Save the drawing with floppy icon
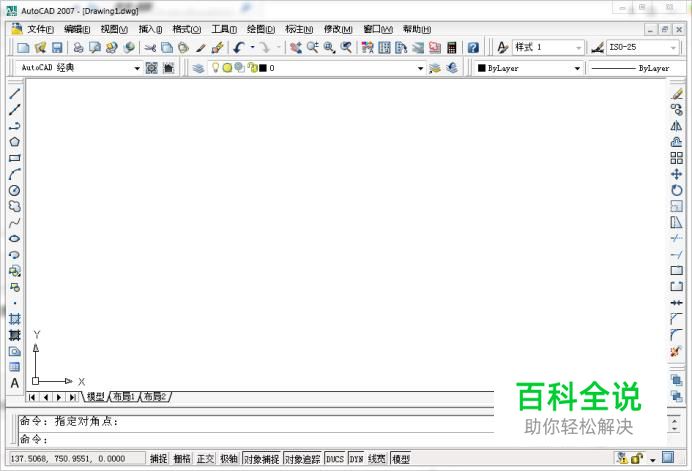The width and height of the screenshot is (692, 471). click(x=57, y=47)
